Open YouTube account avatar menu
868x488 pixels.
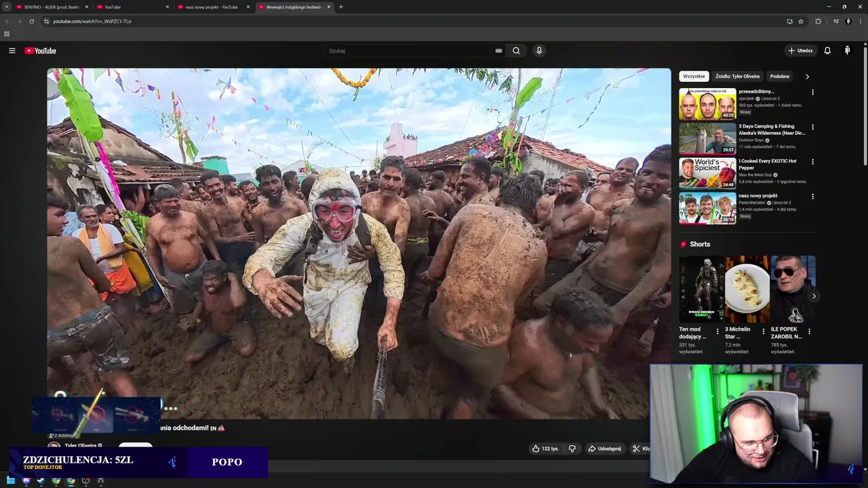pyautogui.click(x=847, y=51)
